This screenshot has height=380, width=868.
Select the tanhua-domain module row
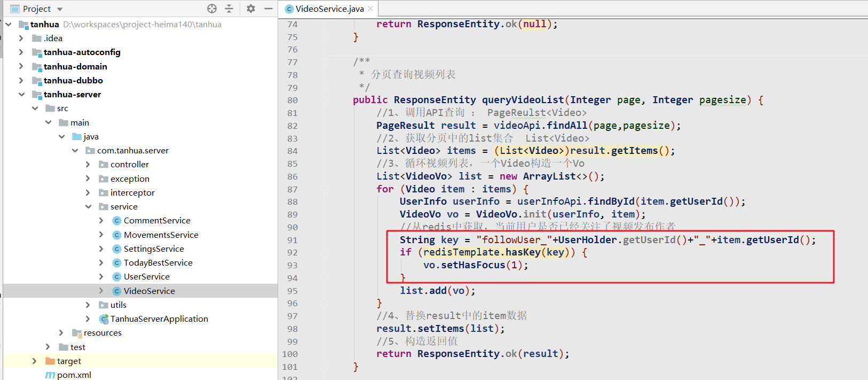pyautogui.click(x=140, y=66)
